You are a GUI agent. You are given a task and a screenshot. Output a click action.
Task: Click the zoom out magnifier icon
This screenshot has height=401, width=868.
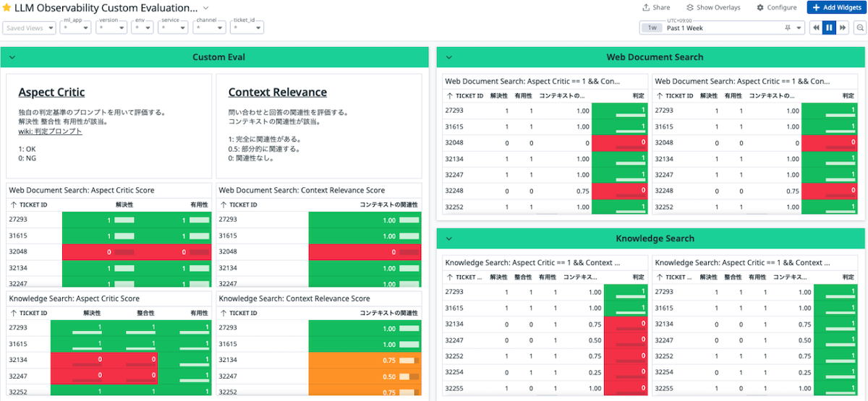pos(860,27)
